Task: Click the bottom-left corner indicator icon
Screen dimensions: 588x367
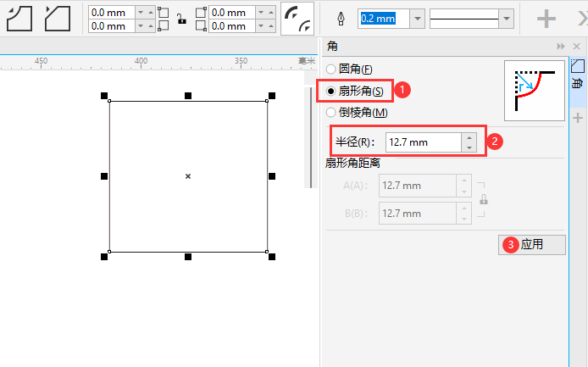Action: point(164,26)
